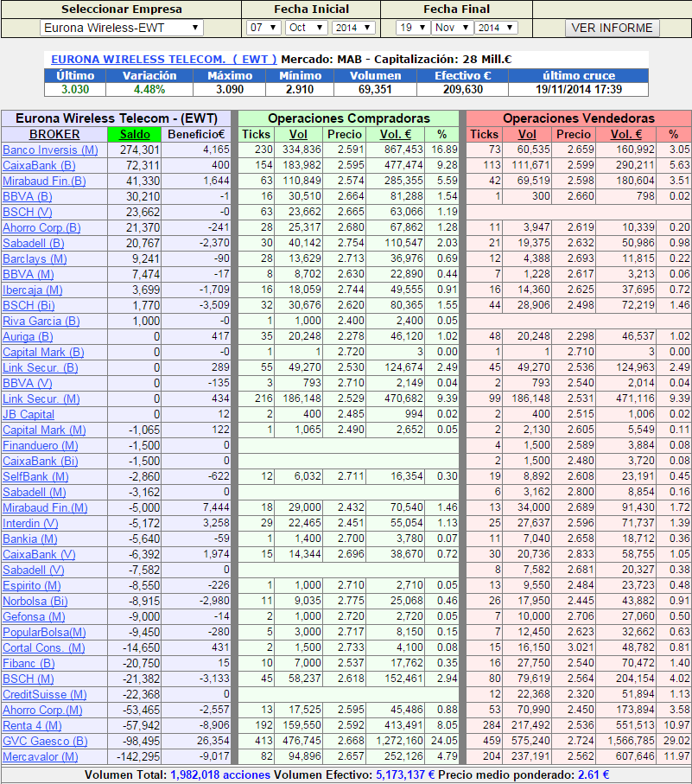This screenshot has width=692, height=784.
Task: Open the initial date month dropdown Oct
Action: tap(306, 28)
